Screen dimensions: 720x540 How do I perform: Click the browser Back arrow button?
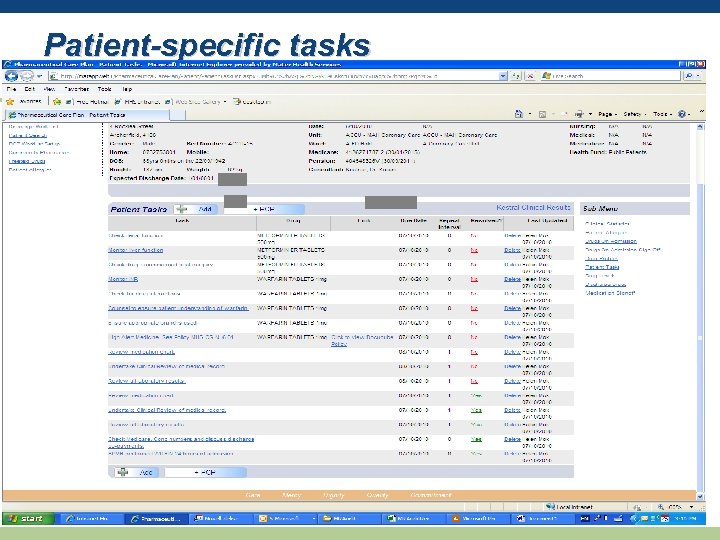pos(11,76)
